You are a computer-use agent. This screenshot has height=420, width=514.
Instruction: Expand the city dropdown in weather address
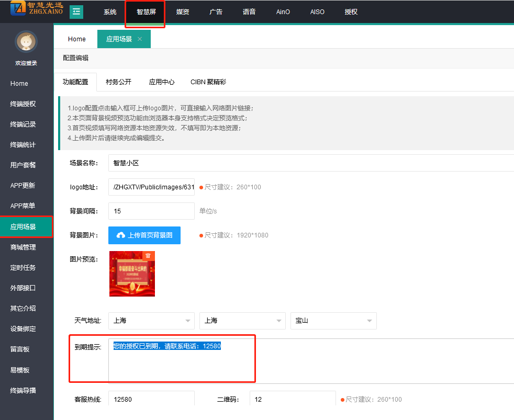(242, 321)
